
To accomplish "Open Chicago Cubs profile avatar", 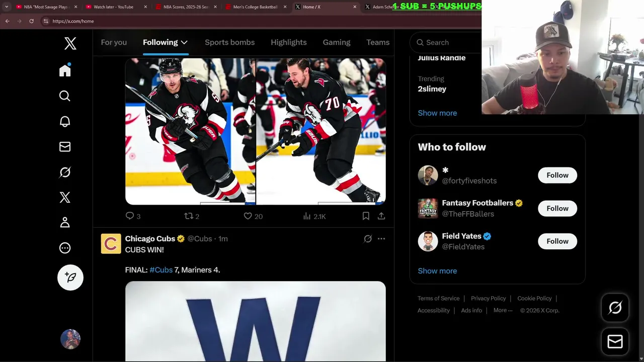I will [111, 244].
